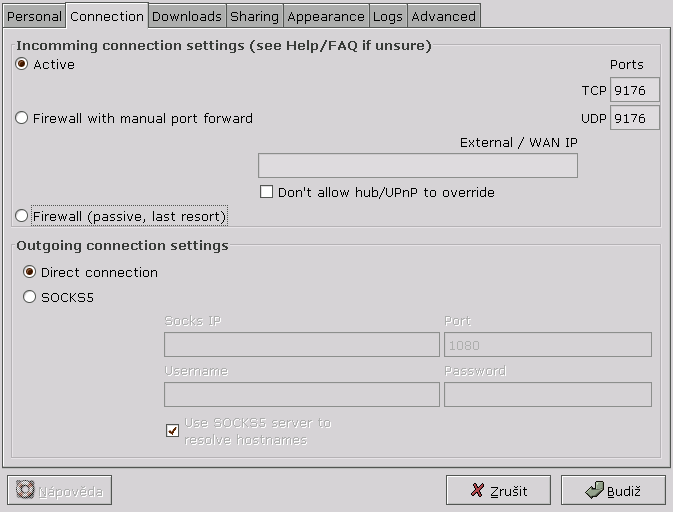Select the Connection tab
The height and width of the screenshot is (512, 673).
click(x=107, y=16)
